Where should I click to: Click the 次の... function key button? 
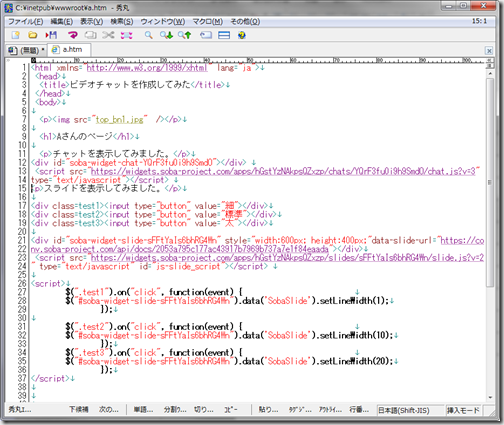pyautogui.click(x=108, y=410)
